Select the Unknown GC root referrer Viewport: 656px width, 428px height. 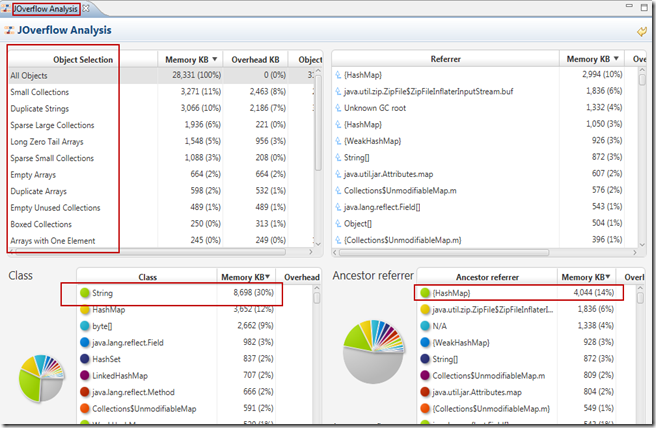pos(485,108)
